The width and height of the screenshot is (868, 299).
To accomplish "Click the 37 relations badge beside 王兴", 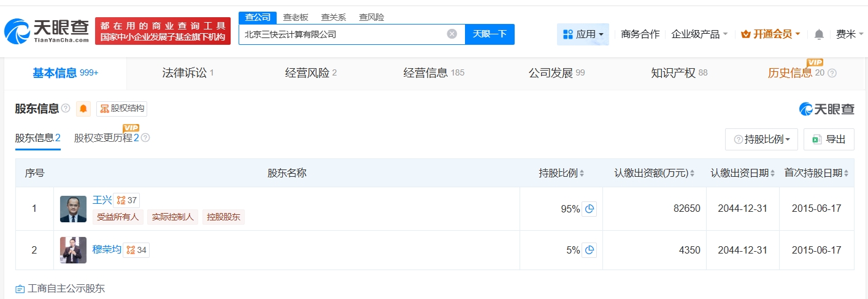I will coord(128,200).
